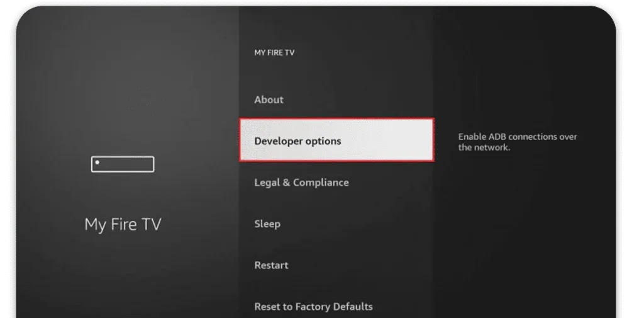Select the Sleep option
Image resolution: width=644 pixels, height=318 pixels.
click(267, 224)
